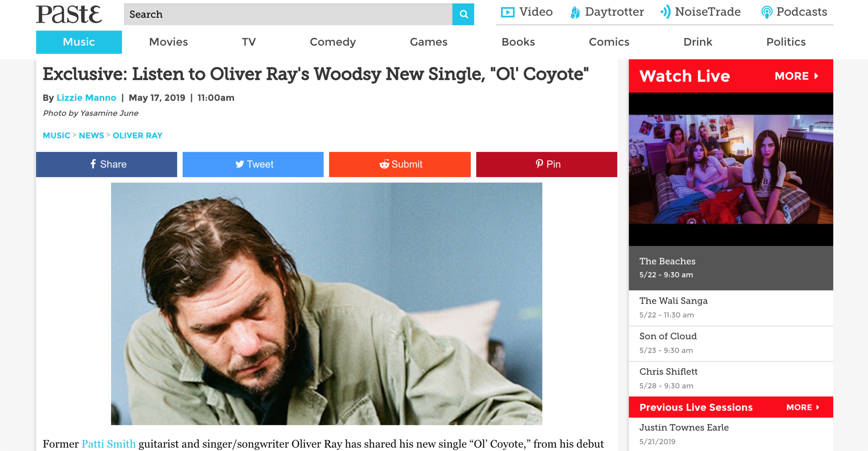The image size is (868, 451).
Task: Click inside the Search input field
Action: coord(288,14)
